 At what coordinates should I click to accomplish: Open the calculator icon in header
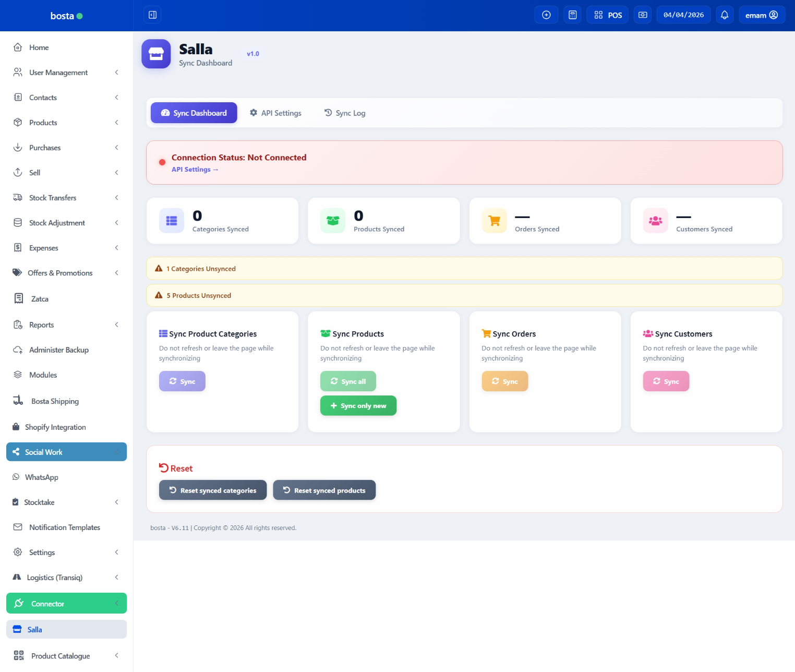click(572, 15)
